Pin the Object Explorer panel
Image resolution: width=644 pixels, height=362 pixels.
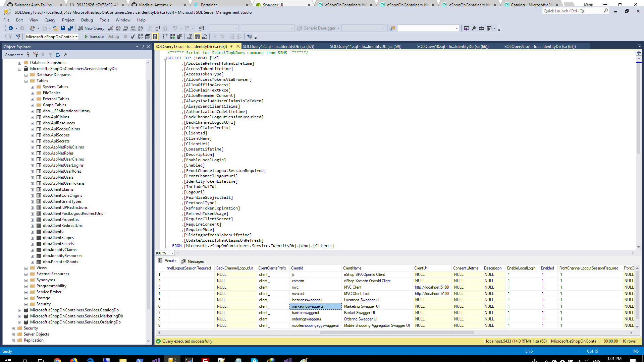click(x=143, y=47)
